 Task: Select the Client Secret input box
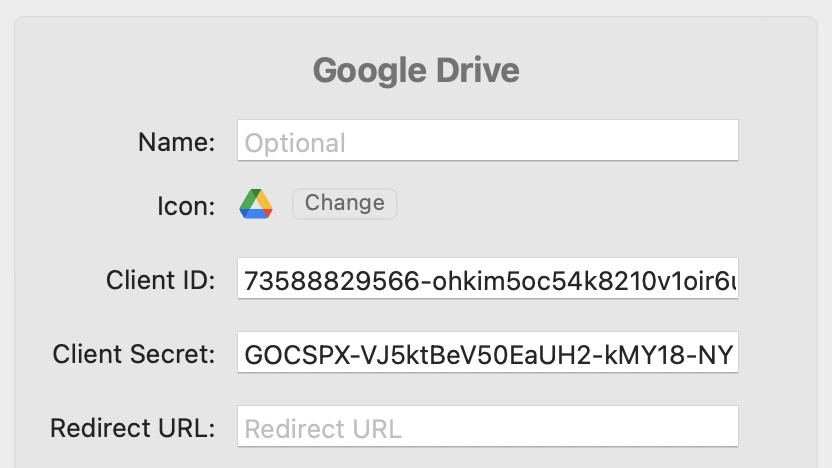487,353
